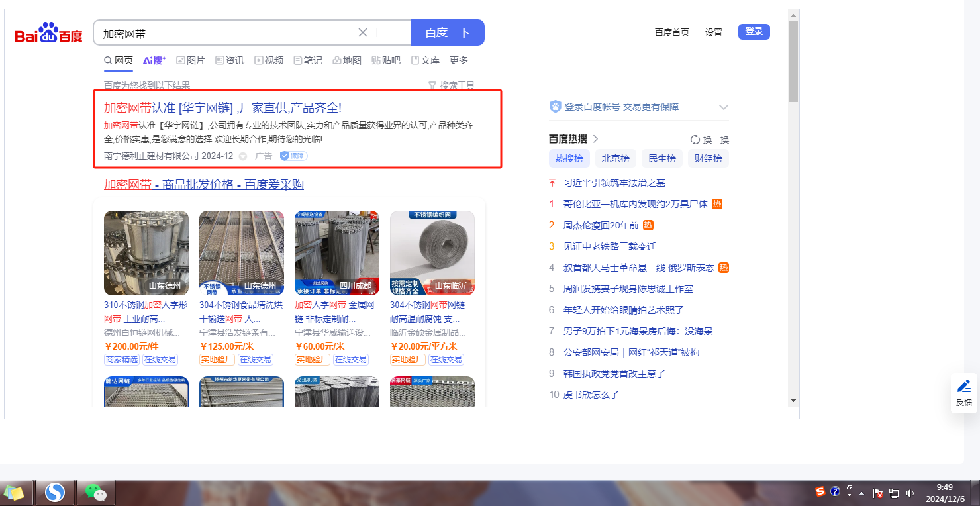Open the 百度首页 link

[672, 32]
